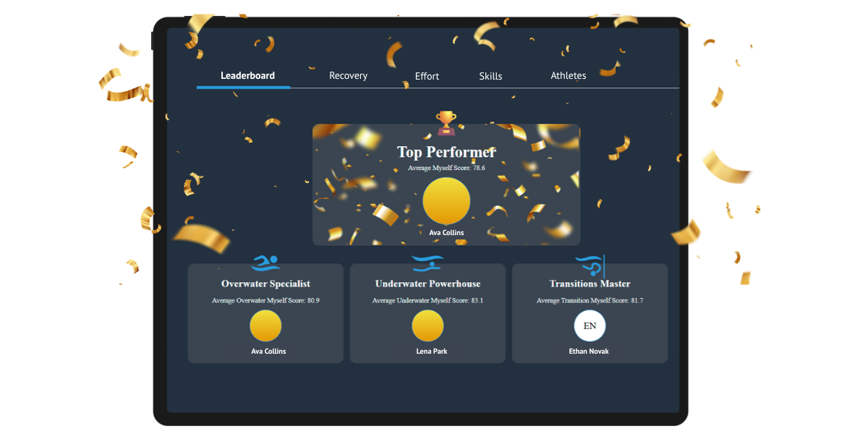The image size is (868, 434).
Task: Click the large Top Performer gold avatar
Action: coord(446,201)
